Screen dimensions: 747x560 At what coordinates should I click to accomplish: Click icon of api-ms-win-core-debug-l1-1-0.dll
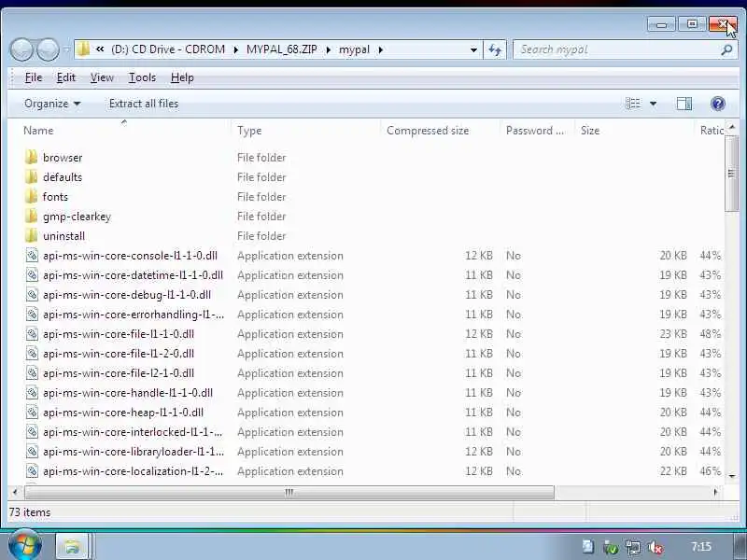(32, 294)
